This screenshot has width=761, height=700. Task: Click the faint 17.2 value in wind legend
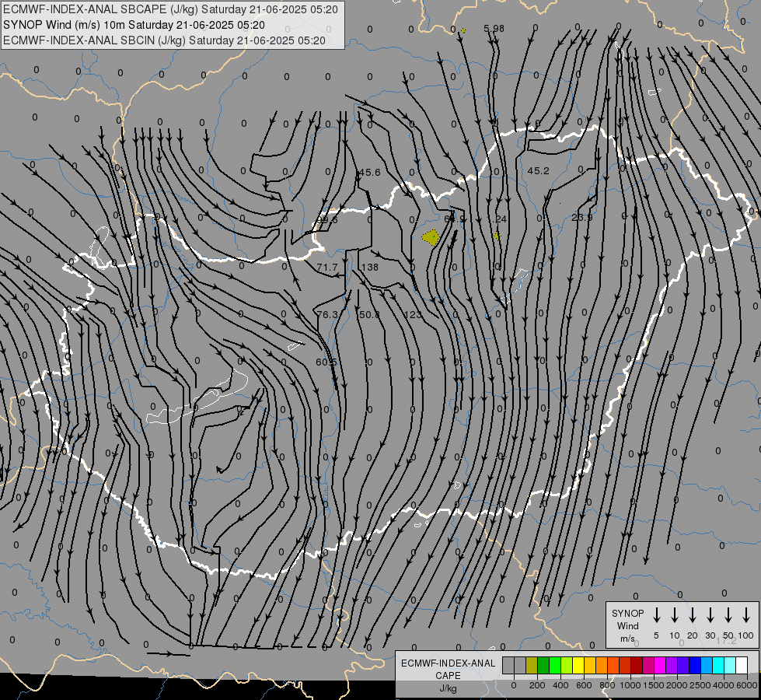726,641
